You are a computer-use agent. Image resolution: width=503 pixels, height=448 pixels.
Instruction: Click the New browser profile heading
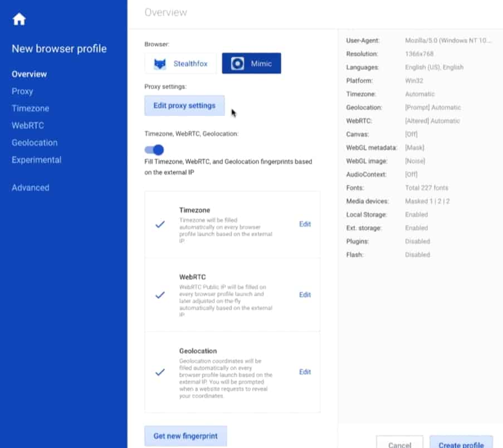click(x=60, y=49)
